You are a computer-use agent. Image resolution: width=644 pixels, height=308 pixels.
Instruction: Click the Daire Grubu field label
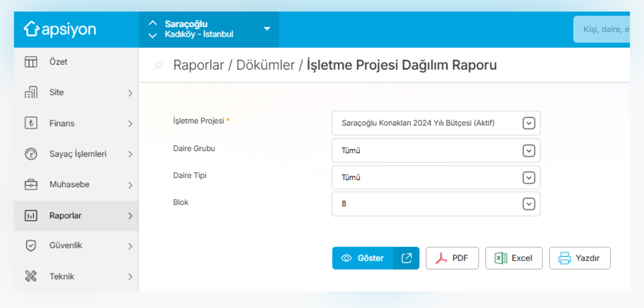(194, 149)
